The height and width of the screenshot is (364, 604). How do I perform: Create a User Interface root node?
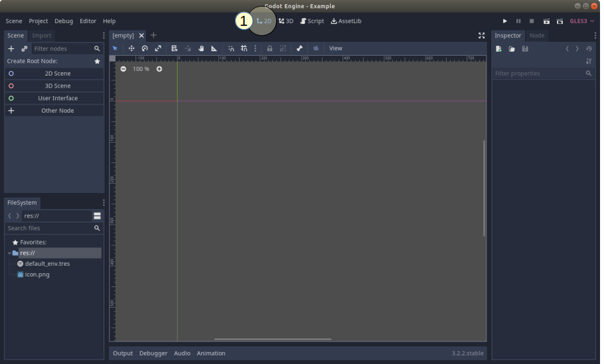click(54, 98)
